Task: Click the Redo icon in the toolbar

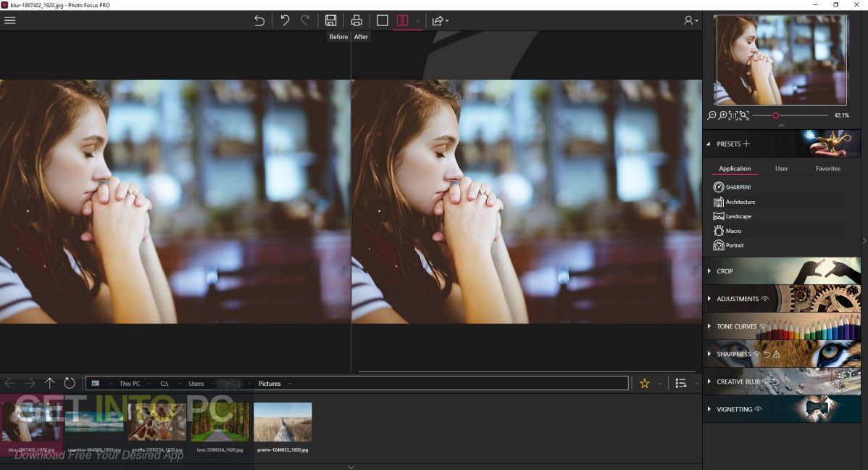Action: (304, 20)
